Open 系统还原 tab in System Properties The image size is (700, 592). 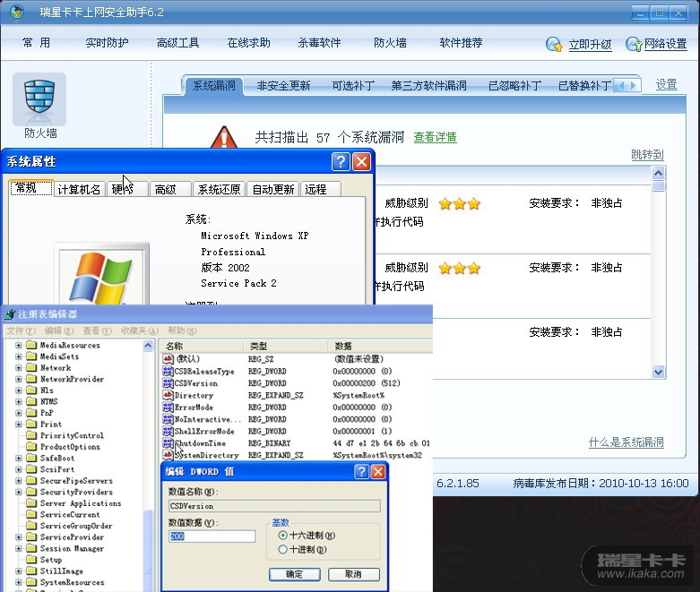[220, 189]
